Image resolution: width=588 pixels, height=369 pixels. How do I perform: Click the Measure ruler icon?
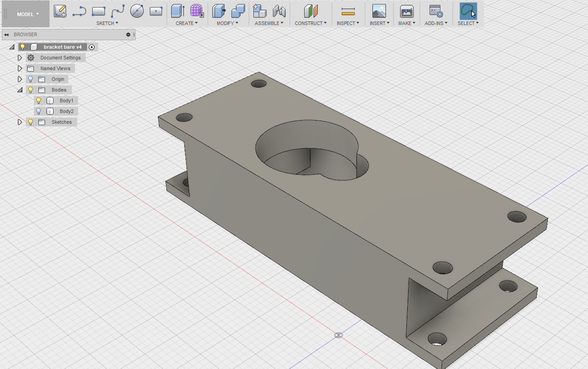[348, 11]
